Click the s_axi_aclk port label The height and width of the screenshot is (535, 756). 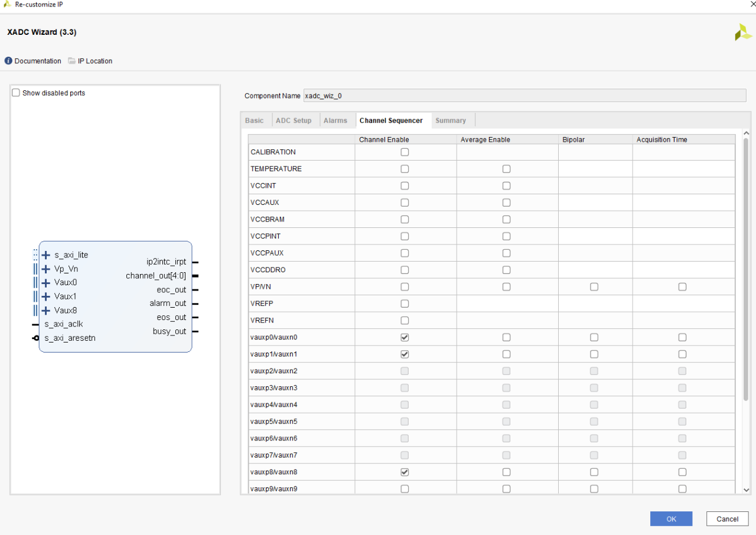64,324
